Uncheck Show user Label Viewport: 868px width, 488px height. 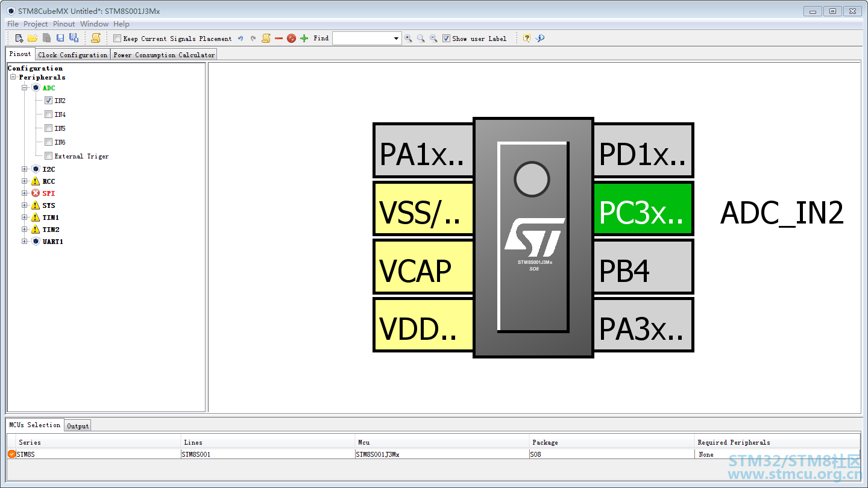[x=446, y=39]
